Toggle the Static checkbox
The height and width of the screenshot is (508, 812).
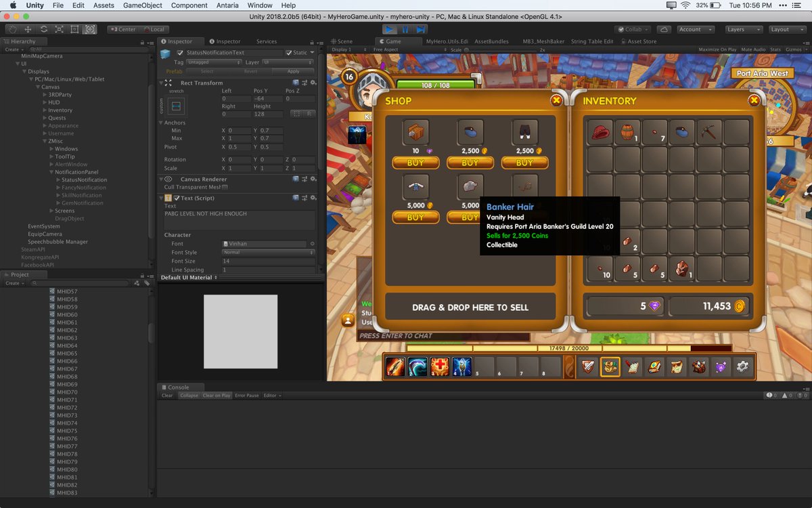(x=288, y=53)
